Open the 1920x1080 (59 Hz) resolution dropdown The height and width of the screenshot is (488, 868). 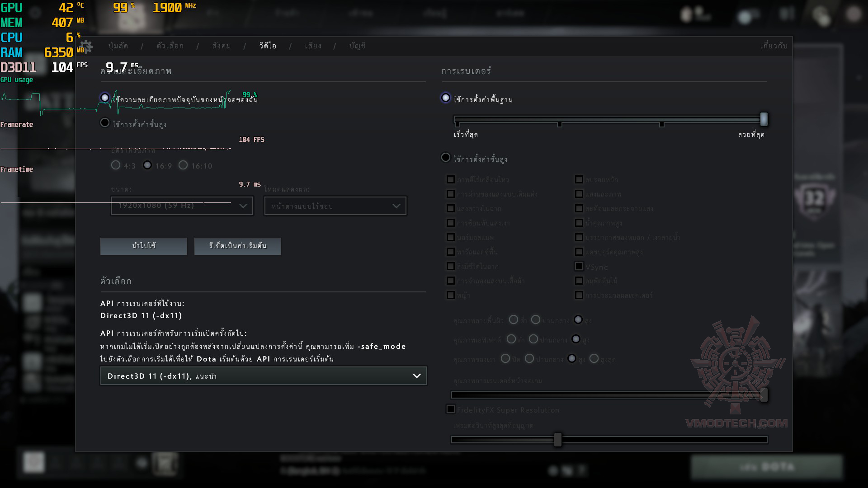coord(182,206)
